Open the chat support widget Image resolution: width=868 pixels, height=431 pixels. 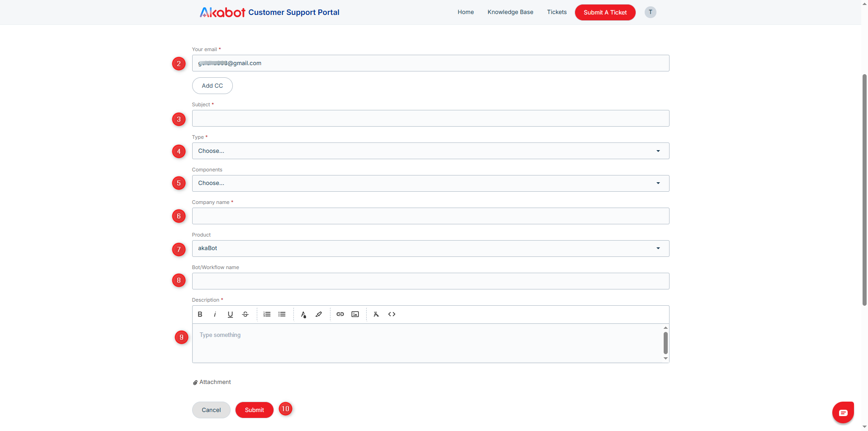(843, 412)
